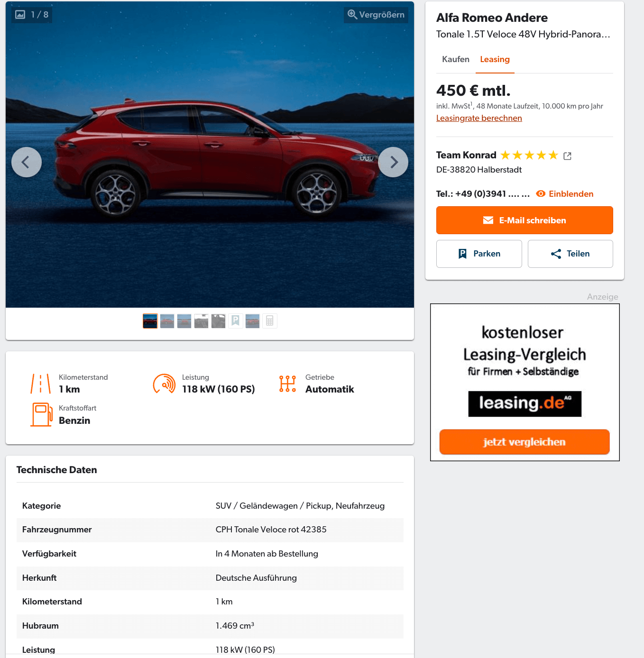Click the image counter 1/8 icon
The width and height of the screenshot is (644, 658).
[x=20, y=15]
